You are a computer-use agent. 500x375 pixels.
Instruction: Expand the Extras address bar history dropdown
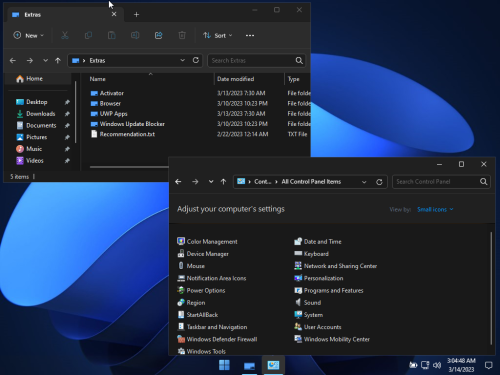pyautogui.click(x=182, y=60)
